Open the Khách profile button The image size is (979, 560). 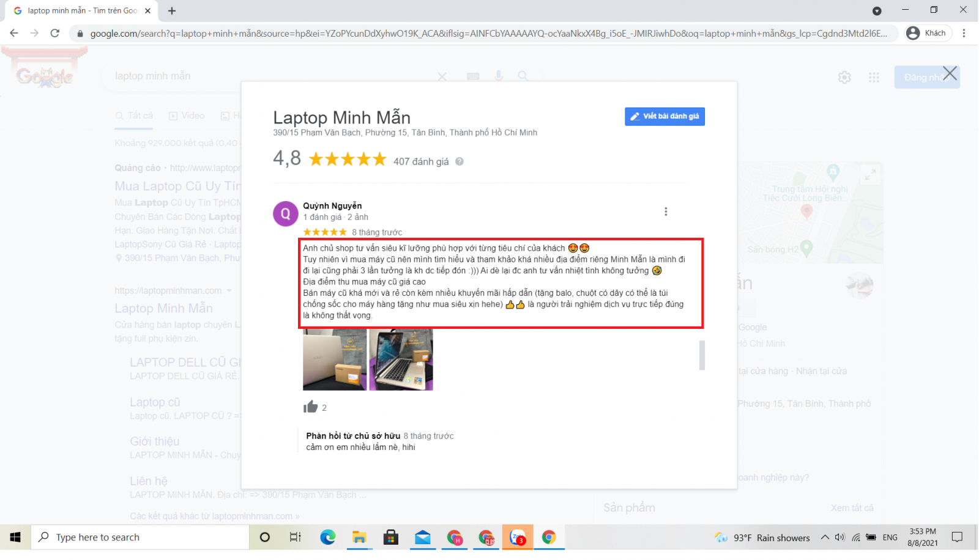[x=928, y=33]
